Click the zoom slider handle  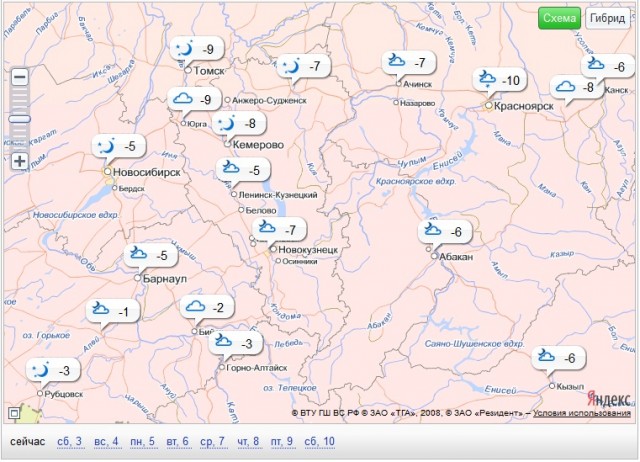click(x=20, y=119)
